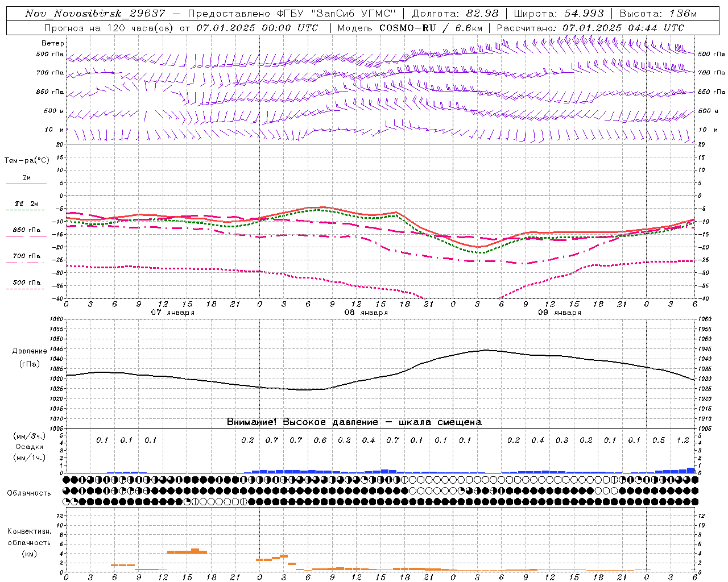Click the 'Тем-ра(°C)' temperature panel label
This screenshot has width=728, height=582.
(27, 161)
